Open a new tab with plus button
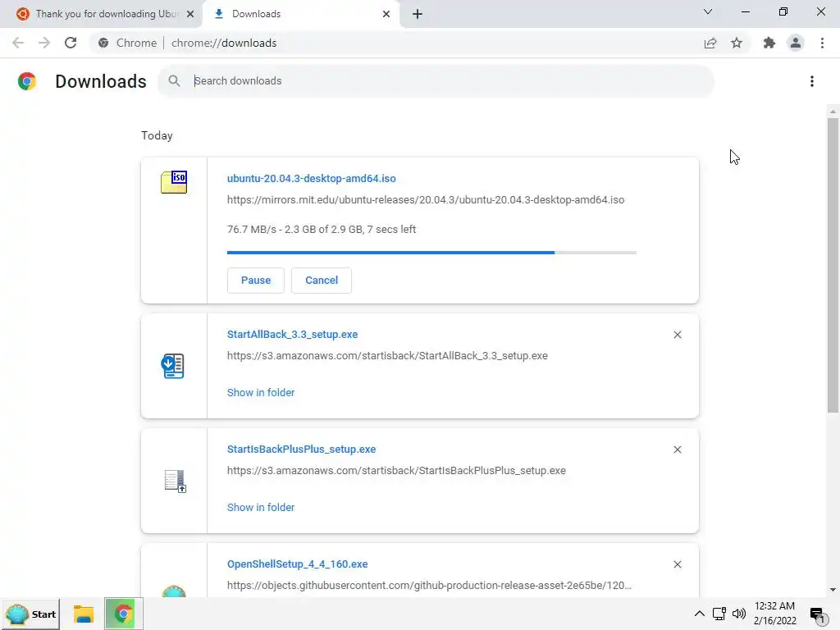This screenshot has width=840, height=630. pos(418,14)
